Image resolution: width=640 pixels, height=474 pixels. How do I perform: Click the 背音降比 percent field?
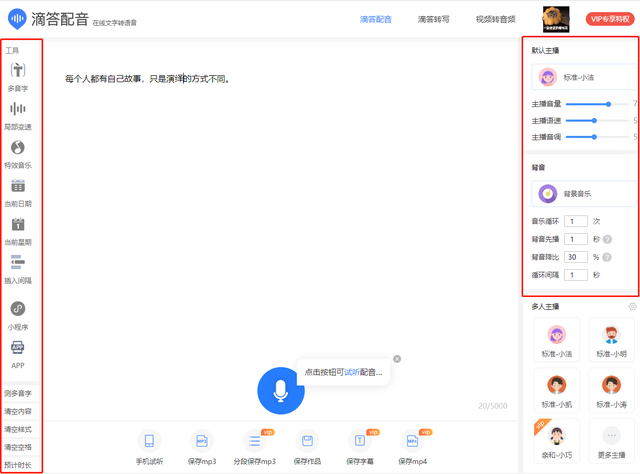pyautogui.click(x=576, y=257)
